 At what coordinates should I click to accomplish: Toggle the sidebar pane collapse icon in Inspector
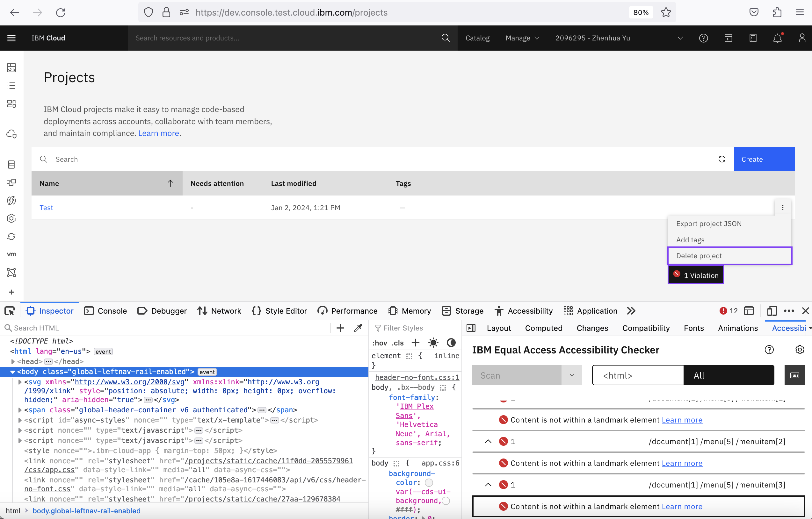(471, 328)
